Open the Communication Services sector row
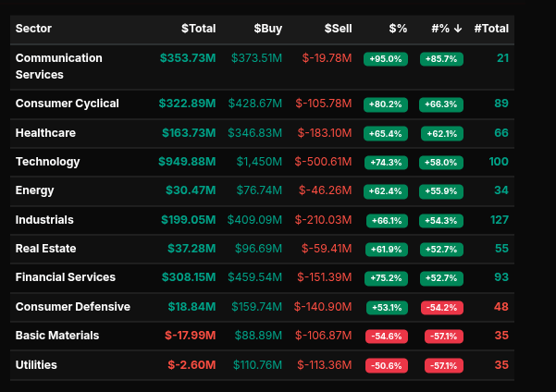Viewport: 556px width, 392px height. pos(59,66)
